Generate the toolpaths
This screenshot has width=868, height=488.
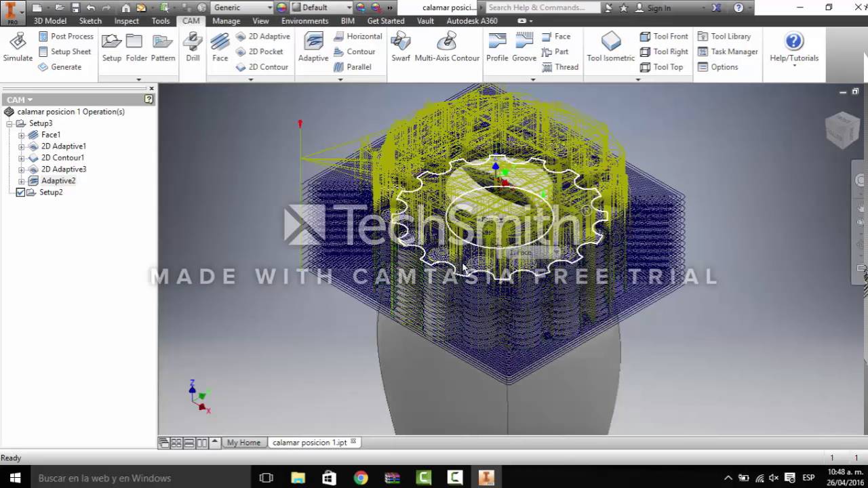tap(60, 67)
